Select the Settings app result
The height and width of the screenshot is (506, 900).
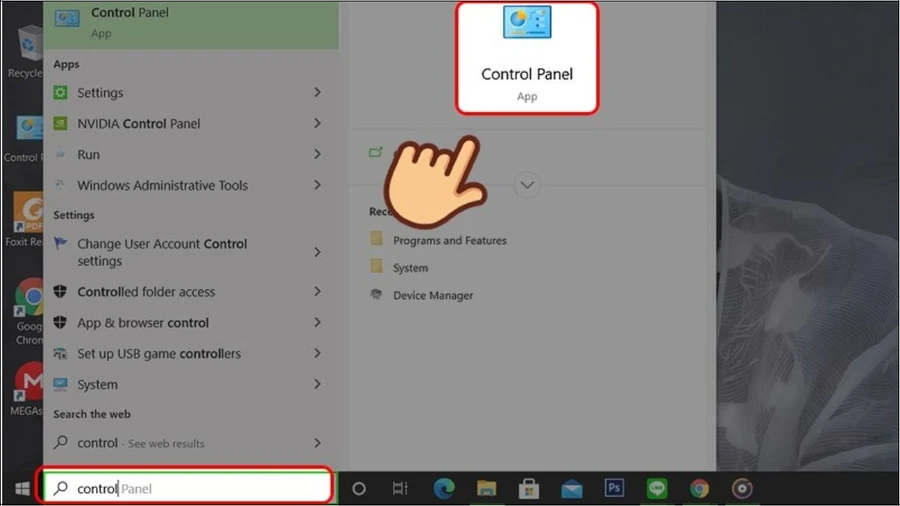(191, 92)
